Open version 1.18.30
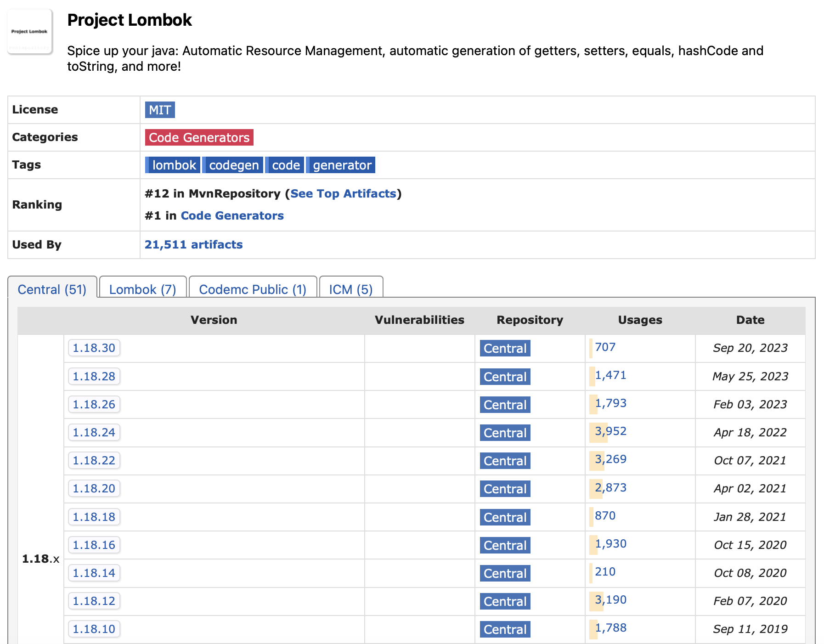824x644 pixels. point(94,348)
